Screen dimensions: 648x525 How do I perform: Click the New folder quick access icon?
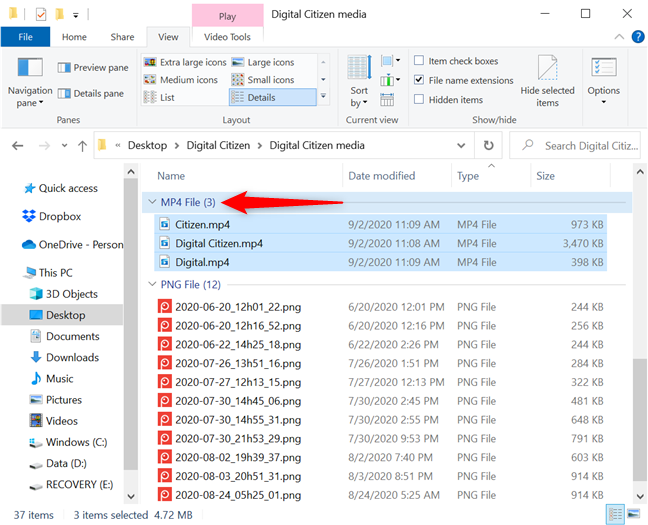60,14
